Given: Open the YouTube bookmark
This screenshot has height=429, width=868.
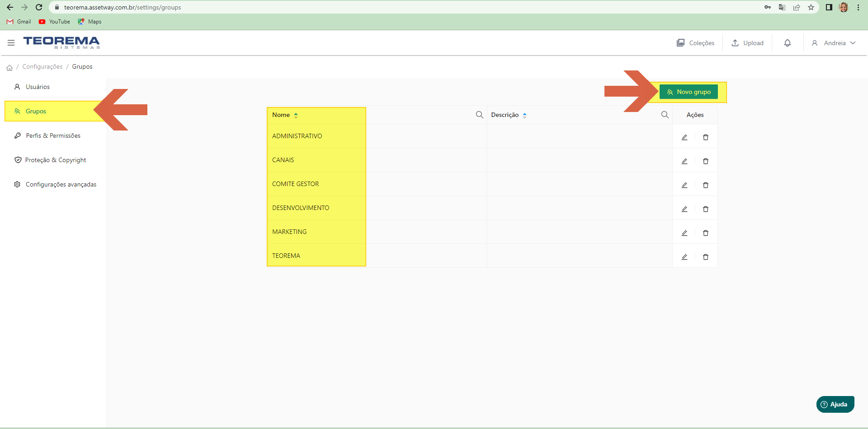Looking at the screenshot, I should [54, 22].
